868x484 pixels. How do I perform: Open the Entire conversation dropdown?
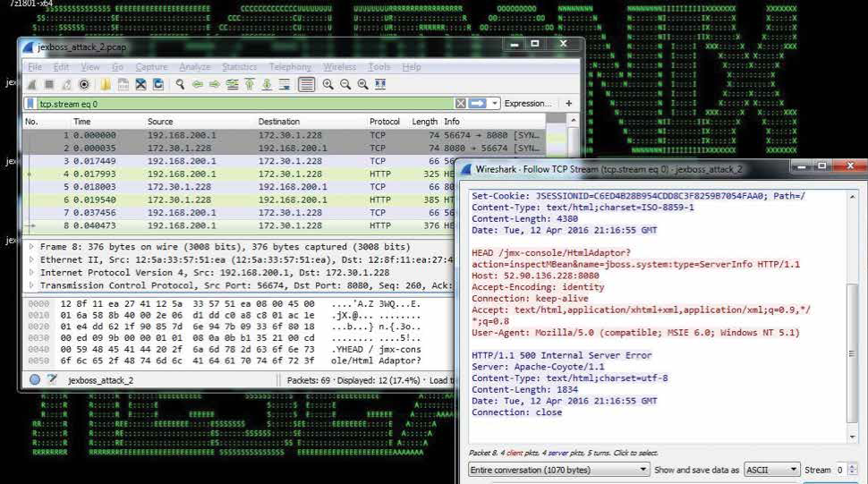pos(558,470)
